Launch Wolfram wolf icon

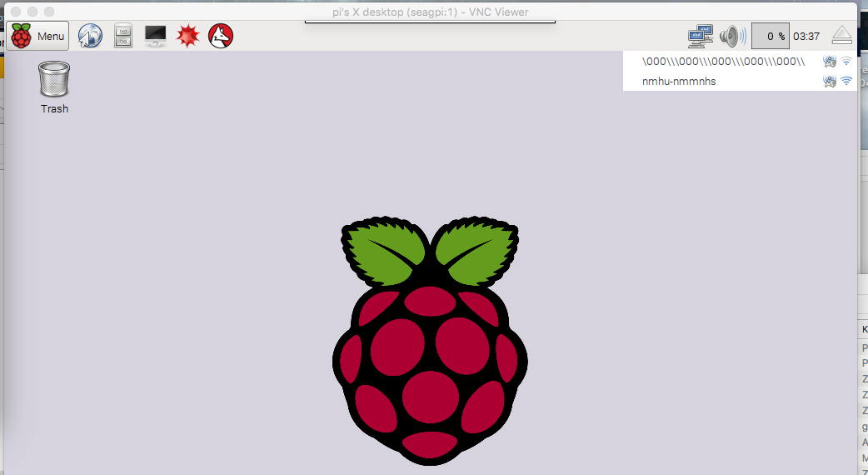point(220,36)
